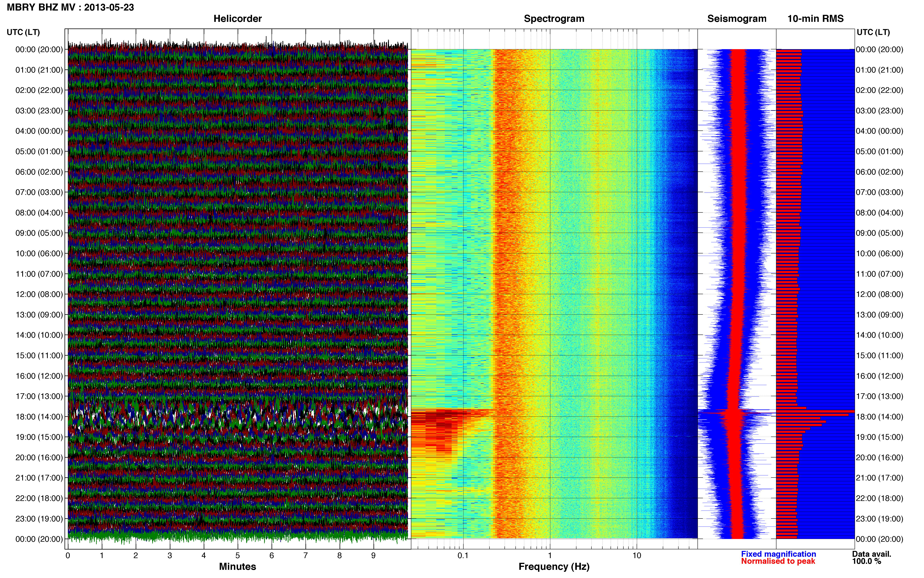Click the left '04:00 (00:00)' time label
Viewport: 924px width, 578px height.
tap(39, 131)
